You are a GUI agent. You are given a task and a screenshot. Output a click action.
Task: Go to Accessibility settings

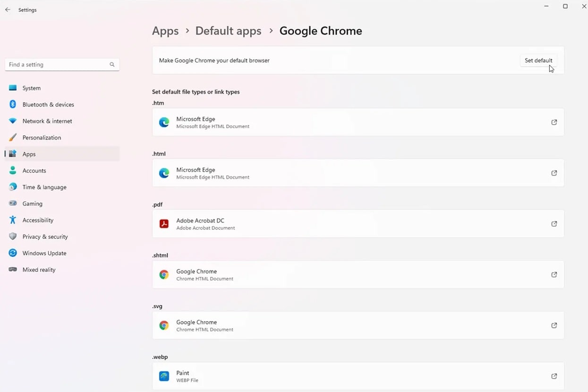(62, 220)
